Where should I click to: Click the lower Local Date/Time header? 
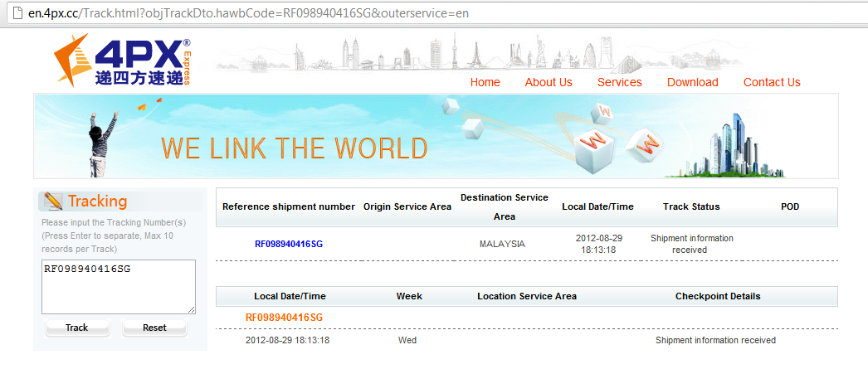(x=290, y=297)
